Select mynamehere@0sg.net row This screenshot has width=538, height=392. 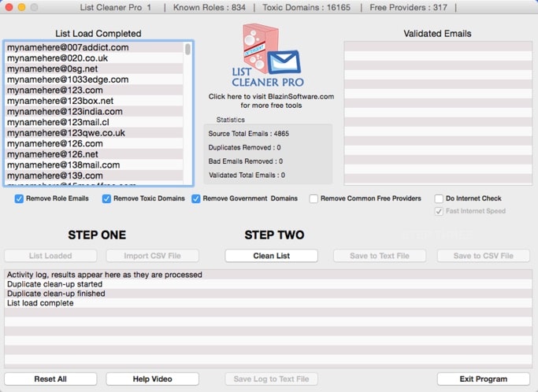[x=95, y=68]
